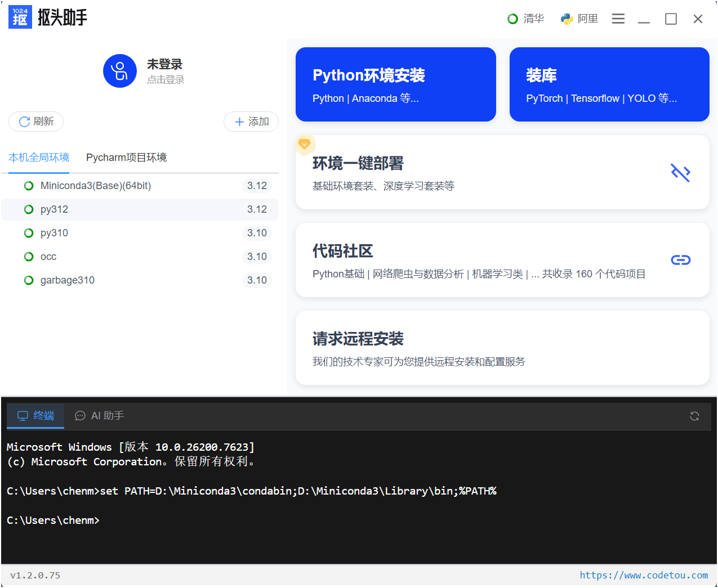Click the conda icon beside py312

coord(29,209)
